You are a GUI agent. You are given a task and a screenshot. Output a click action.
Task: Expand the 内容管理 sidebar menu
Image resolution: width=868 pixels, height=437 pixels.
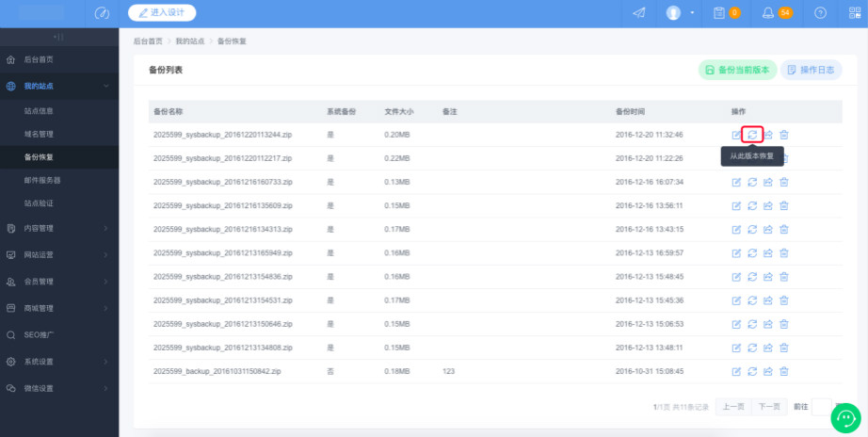point(59,228)
